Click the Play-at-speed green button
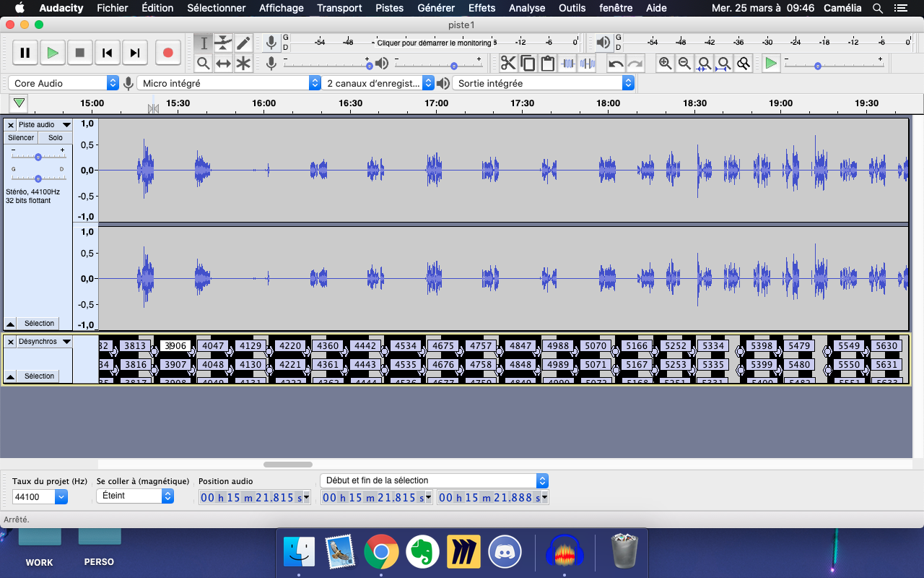924x578 pixels. tap(771, 64)
